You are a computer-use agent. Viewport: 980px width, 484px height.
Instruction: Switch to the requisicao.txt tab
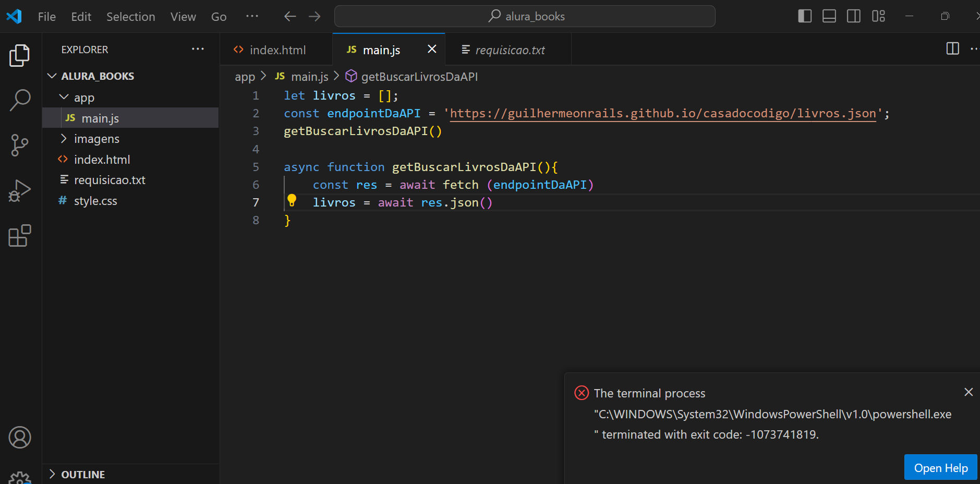point(509,50)
